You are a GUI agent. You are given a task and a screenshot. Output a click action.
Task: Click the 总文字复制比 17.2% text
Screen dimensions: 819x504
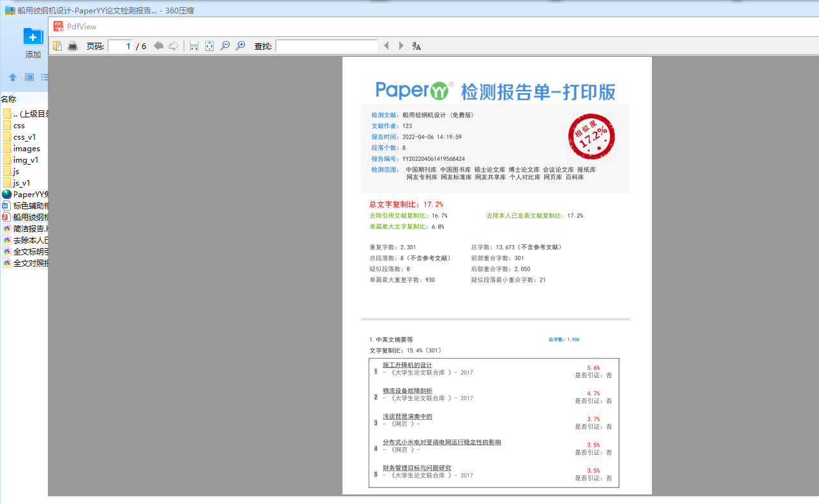click(x=406, y=205)
